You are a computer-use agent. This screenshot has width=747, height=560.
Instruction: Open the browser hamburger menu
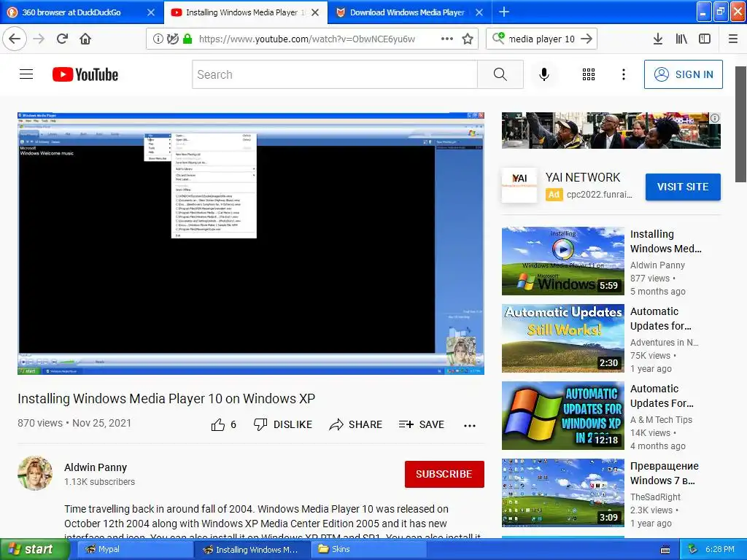(x=733, y=39)
